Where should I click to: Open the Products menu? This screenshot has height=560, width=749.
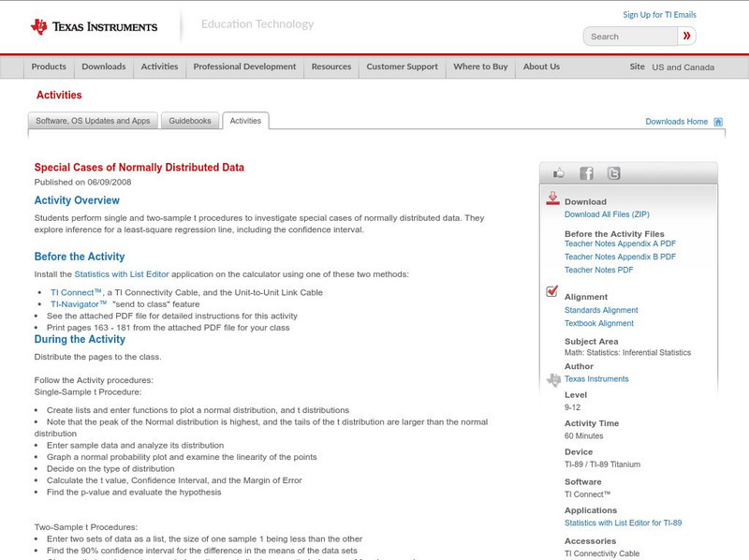pos(49,66)
